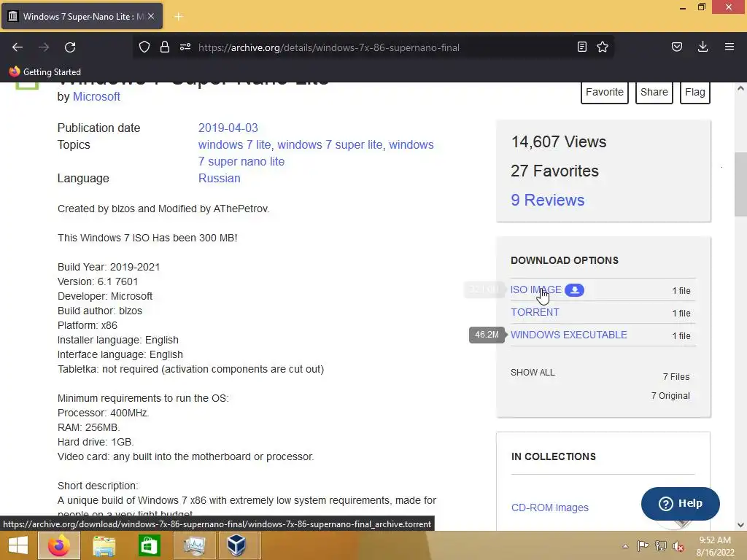Image resolution: width=747 pixels, height=560 pixels.
Task: Click the '7 Original' count
Action: tap(670, 396)
